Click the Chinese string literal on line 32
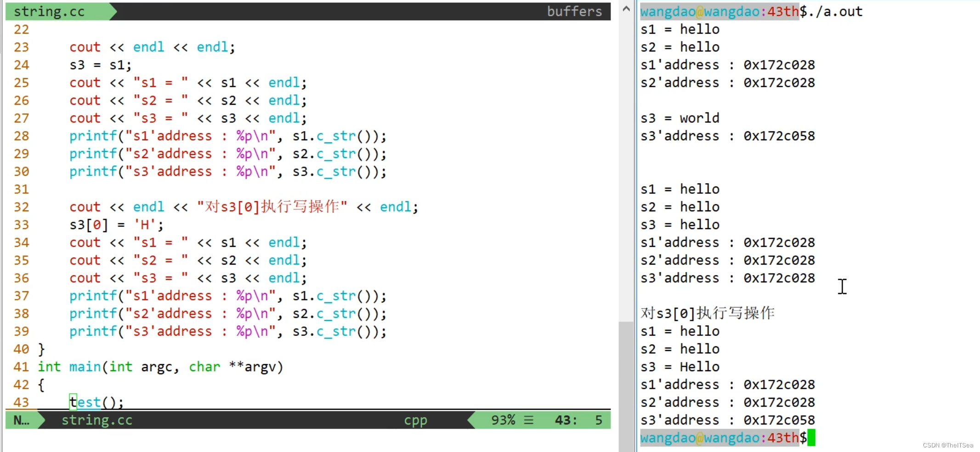 [272, 207]
